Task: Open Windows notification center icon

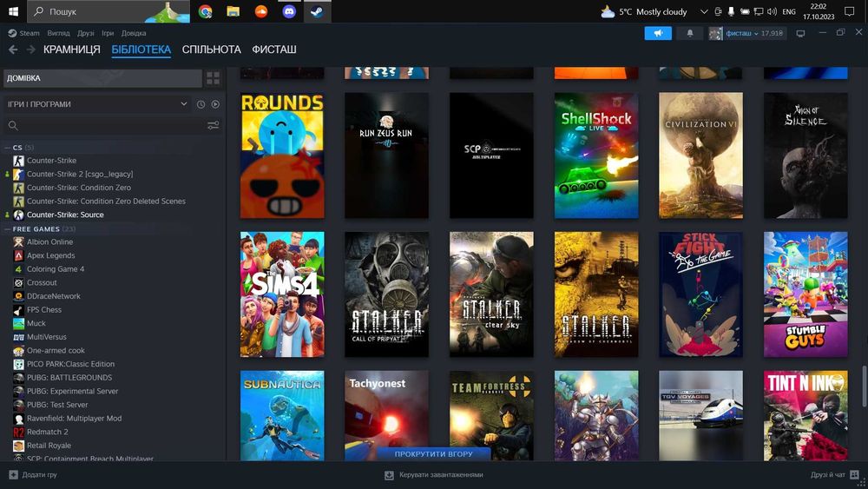Action: [x=850, y=11]
